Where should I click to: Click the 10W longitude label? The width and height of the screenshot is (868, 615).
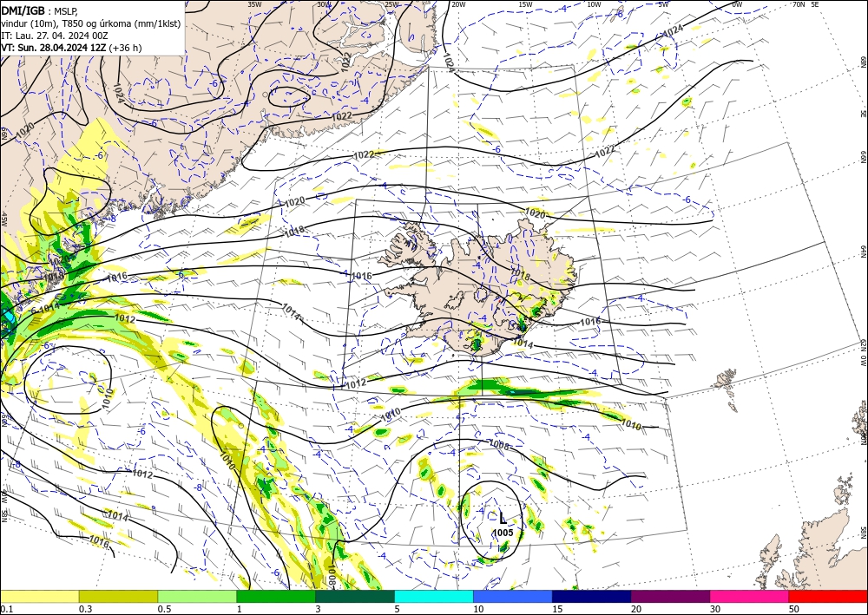pyautogui.click(x=594, y=4)
